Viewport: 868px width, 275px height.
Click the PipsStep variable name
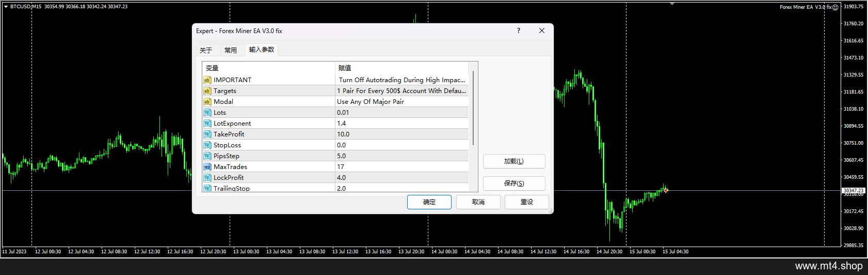tap(227, 156)
